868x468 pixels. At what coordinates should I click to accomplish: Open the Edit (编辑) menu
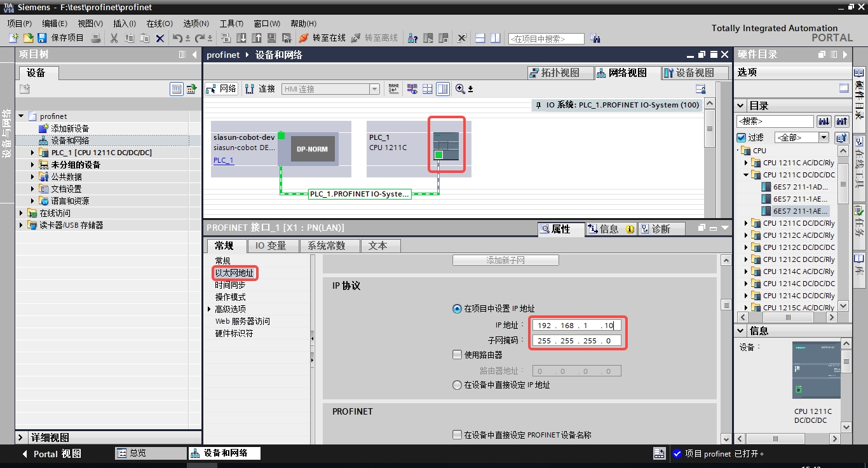pos(55,24)
